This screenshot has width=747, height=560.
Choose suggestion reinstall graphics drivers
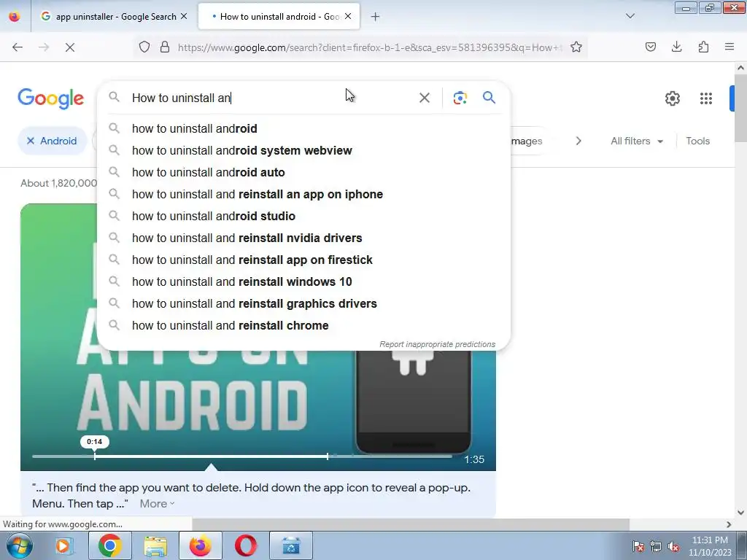pyautogui.click(x=303, y=304)
